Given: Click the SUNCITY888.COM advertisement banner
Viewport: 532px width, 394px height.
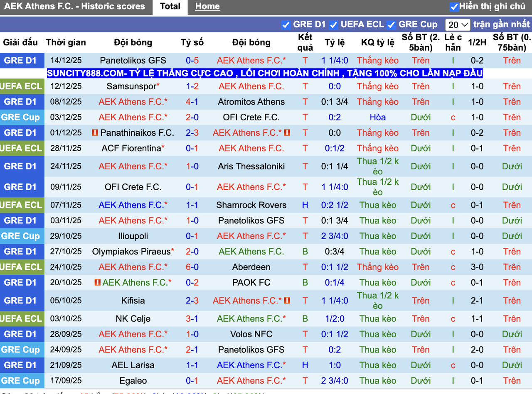Looking at the screenshot, I should 265,73.
